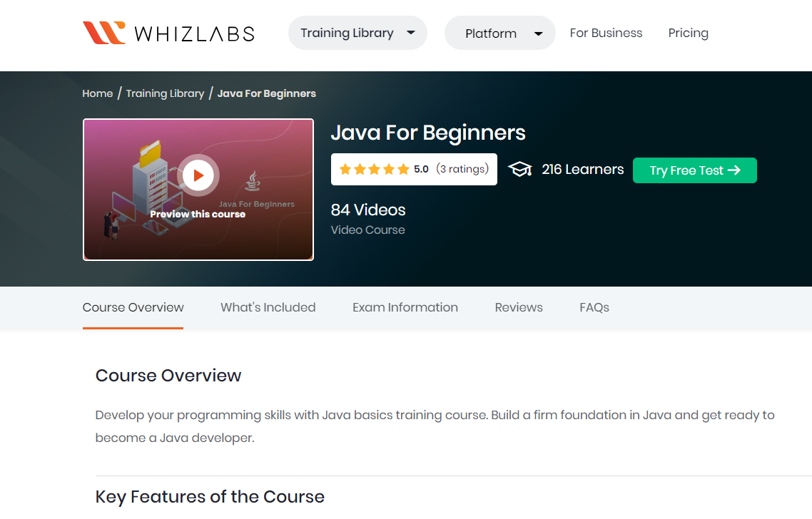Click the Pricing menu item
Image resolution: width=812 pixels, height=519 pixels.
click(688, 32)
